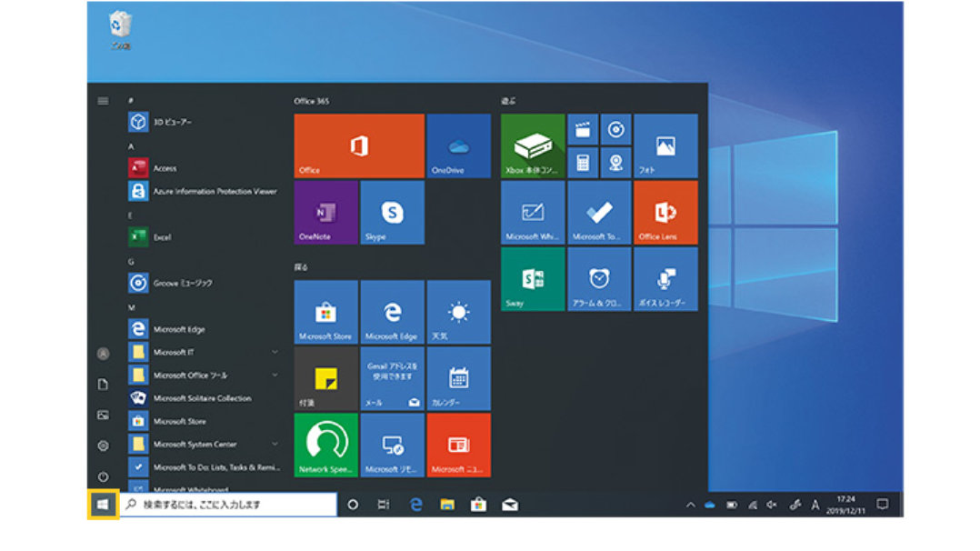The height and width of the screenshot is (551, 980).
Task: Open Edge from the taskbar
Action: pos(415,505)
